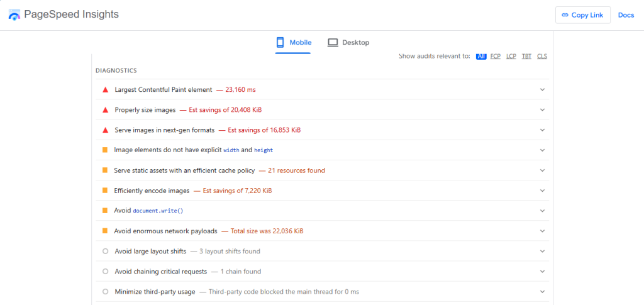Click the orange square beside Serve static assets
Image resolution: width=644 pixels, height=305 pixels.
point(105,170)
